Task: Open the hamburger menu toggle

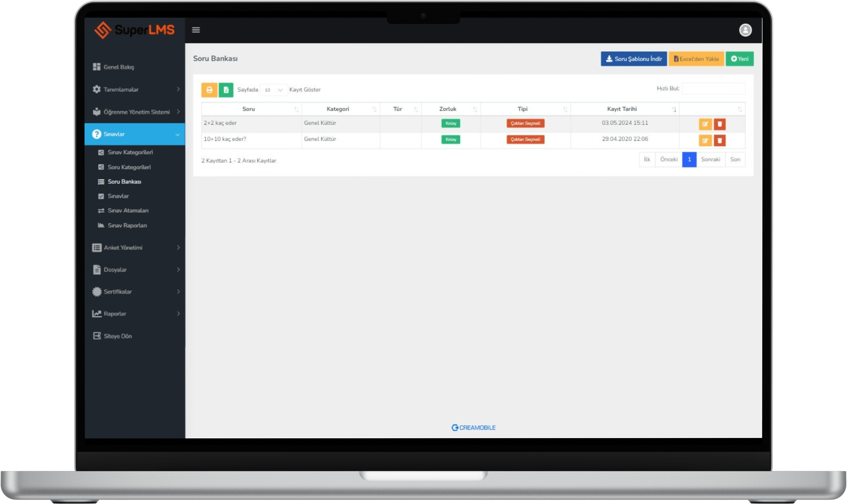Action: tap(196, 30)
